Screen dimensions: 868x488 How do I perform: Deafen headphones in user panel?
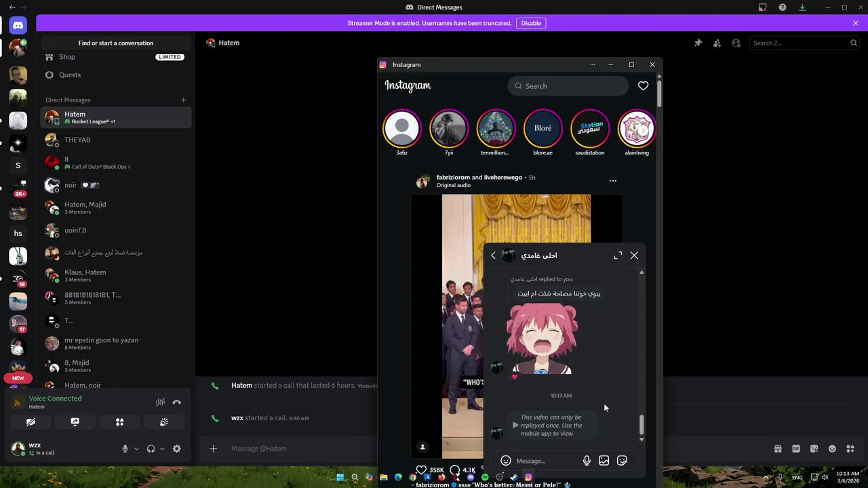[x=151, y=449]
